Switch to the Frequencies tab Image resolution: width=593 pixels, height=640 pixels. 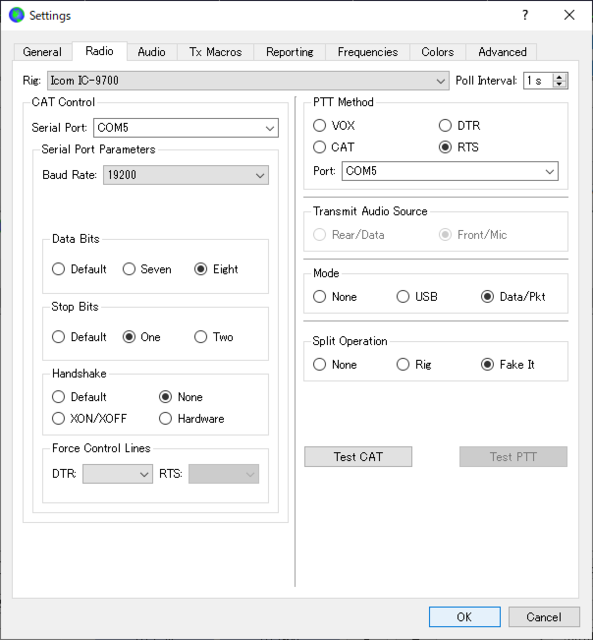368,52
